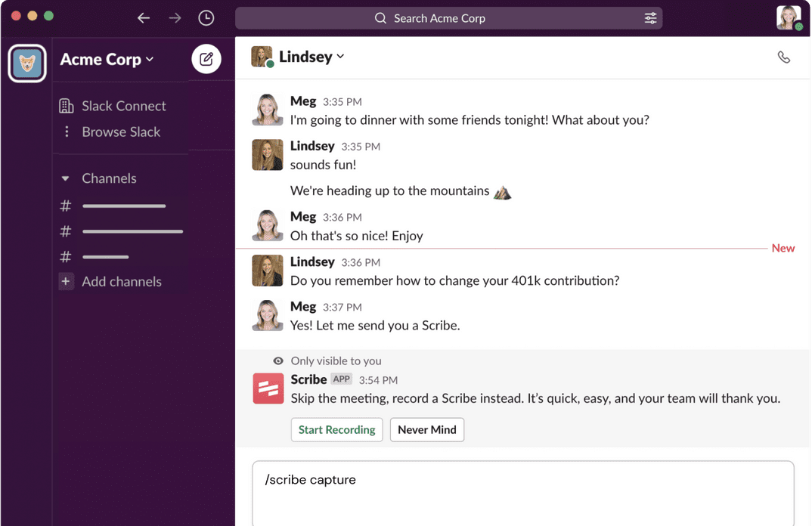Add channels with the plus icon
This screenshot has height=526, width=812.
(x=66, y=281)
